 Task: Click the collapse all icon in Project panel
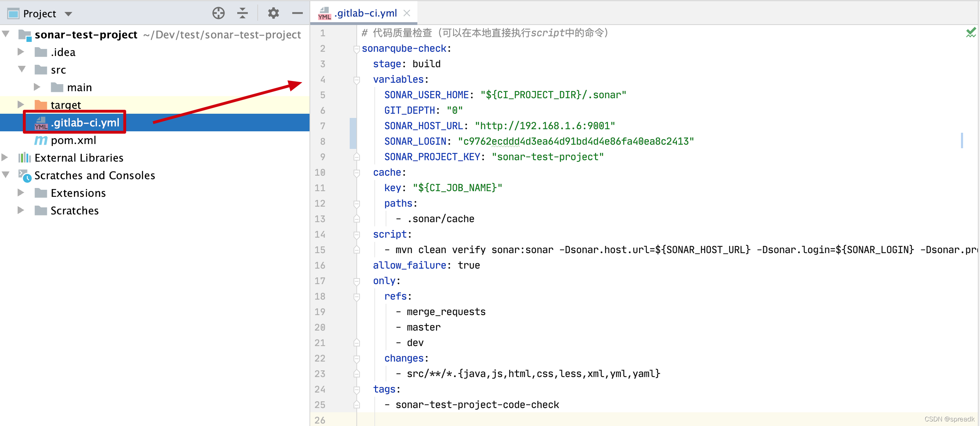242,13
